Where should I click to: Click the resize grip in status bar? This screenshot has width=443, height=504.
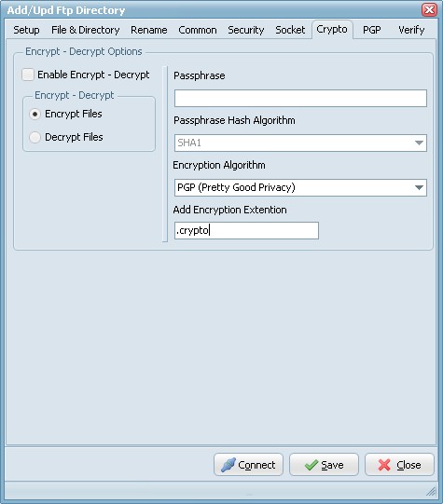431,491
